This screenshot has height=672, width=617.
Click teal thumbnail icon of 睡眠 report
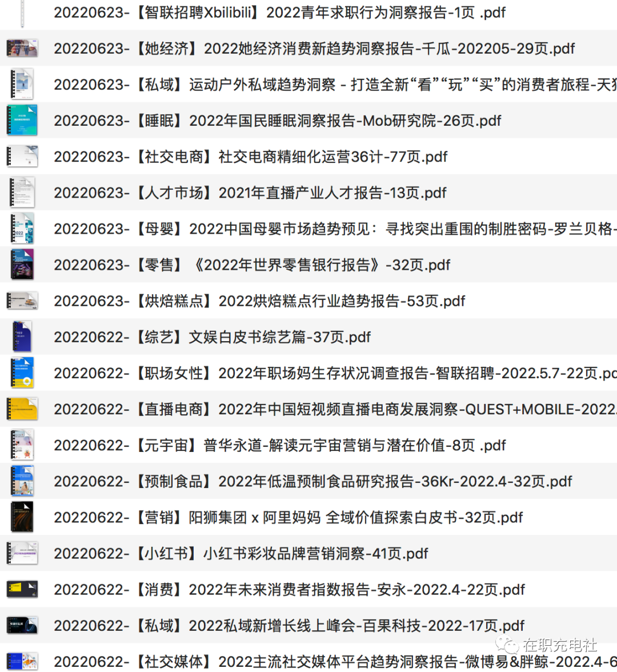pyautogui.click(x=22, y=121)
